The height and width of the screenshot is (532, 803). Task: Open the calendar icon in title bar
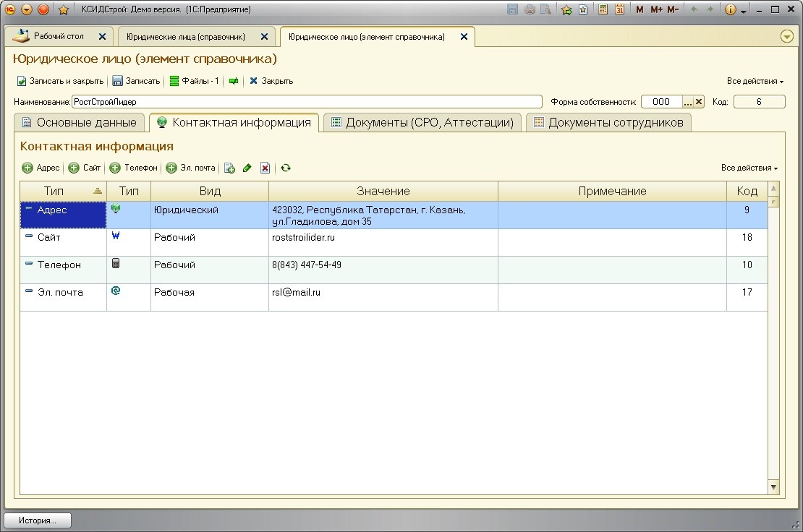pyautogui.click(x=619, y=9)
